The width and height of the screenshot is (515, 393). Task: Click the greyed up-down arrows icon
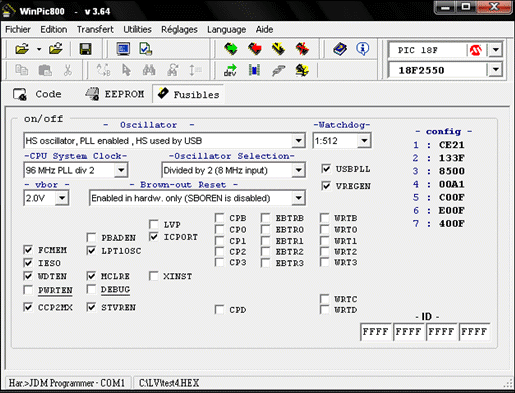tap(195, 70)
